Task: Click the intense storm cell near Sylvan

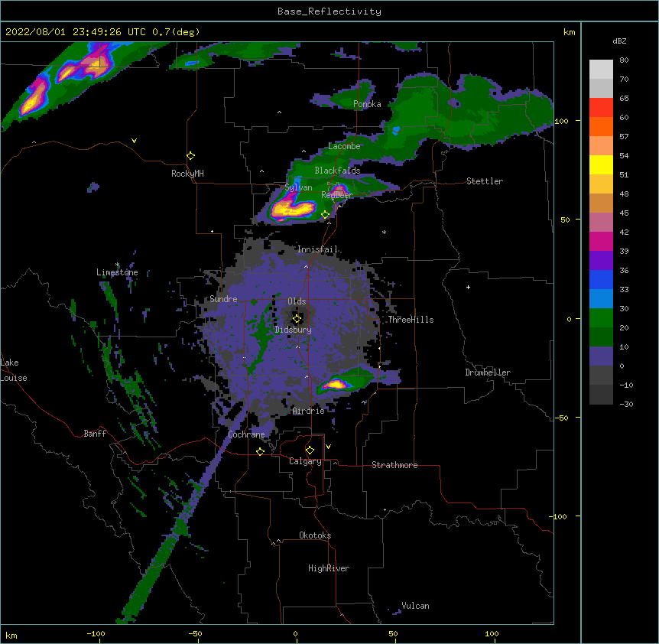Action: [x=293, y=209]
